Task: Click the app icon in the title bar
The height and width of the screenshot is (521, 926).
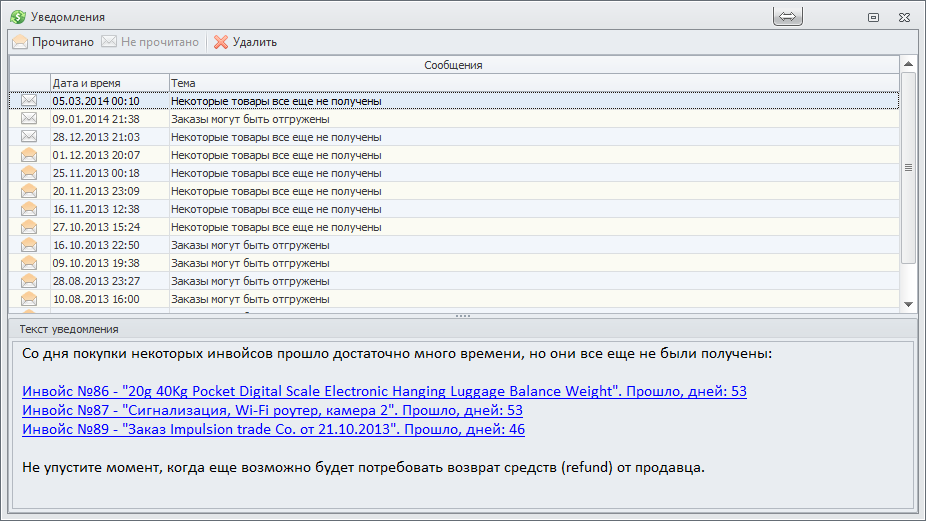Action: [x=17, y=17]
